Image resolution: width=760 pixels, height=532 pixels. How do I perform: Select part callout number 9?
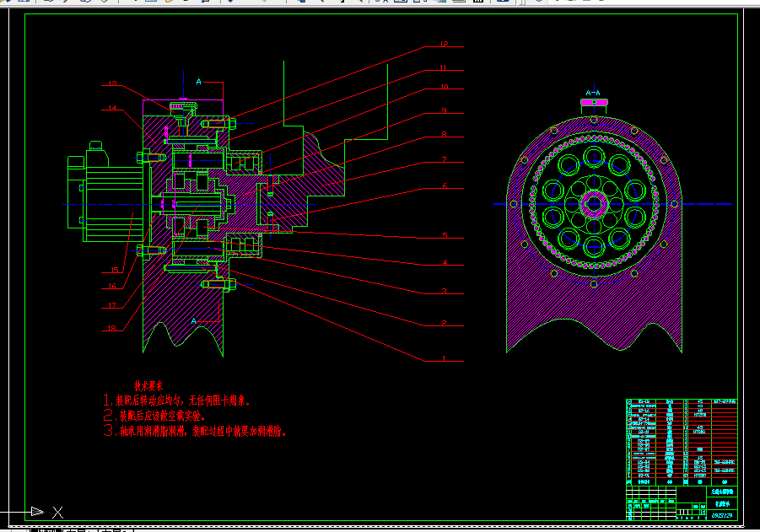click(x=444, y=110)
